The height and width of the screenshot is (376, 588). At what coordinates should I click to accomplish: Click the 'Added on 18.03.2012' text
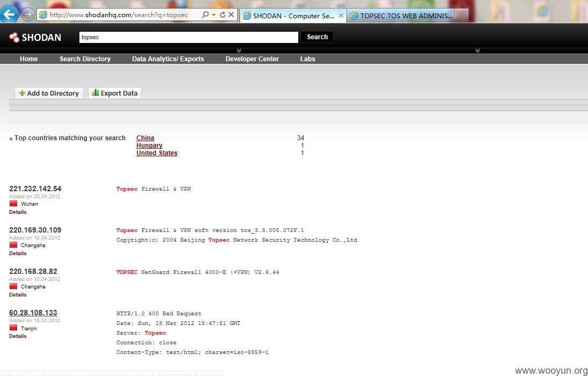35,321
